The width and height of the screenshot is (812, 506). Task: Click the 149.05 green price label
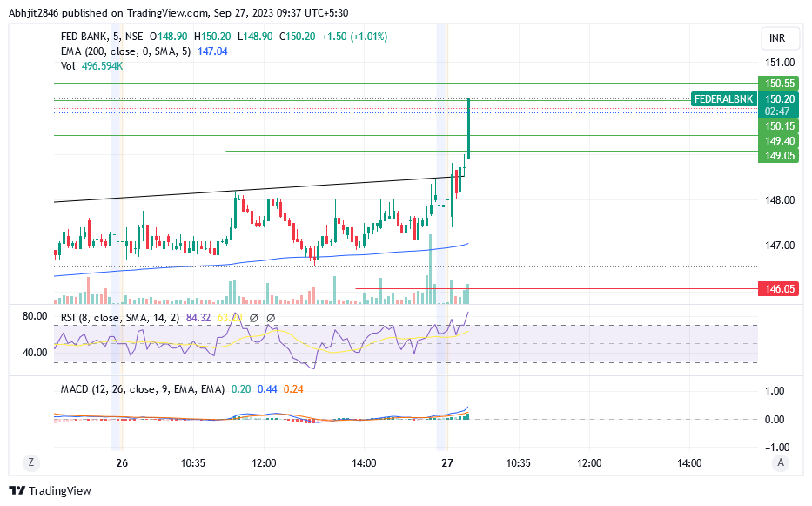(780, 156)
